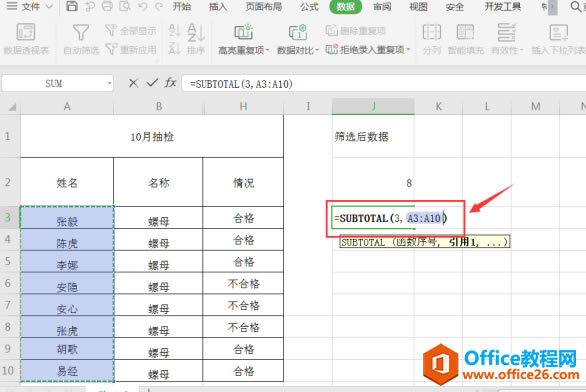Select row 1 header
The height and width of the screenshot is (392, 586).
click(7, 136)
